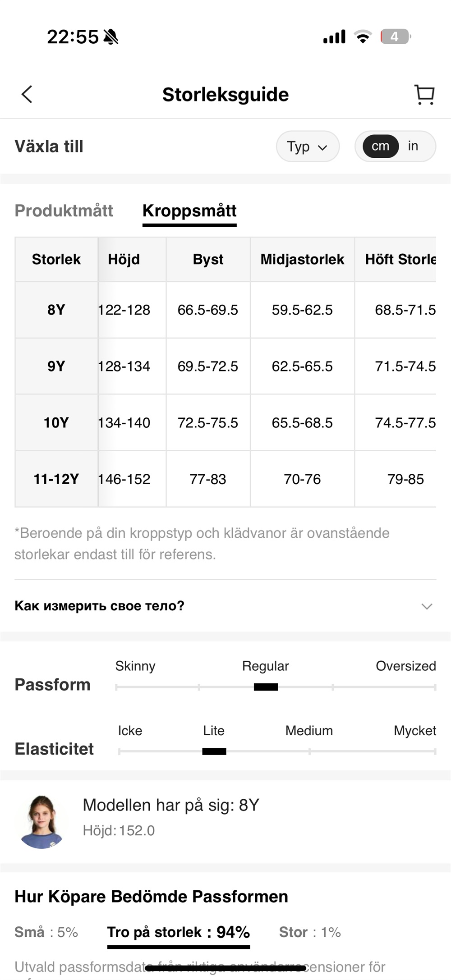Viewport: 451px width, 980px height.
Task: Tap the model photo thumbnail
Action: (41, 821)
